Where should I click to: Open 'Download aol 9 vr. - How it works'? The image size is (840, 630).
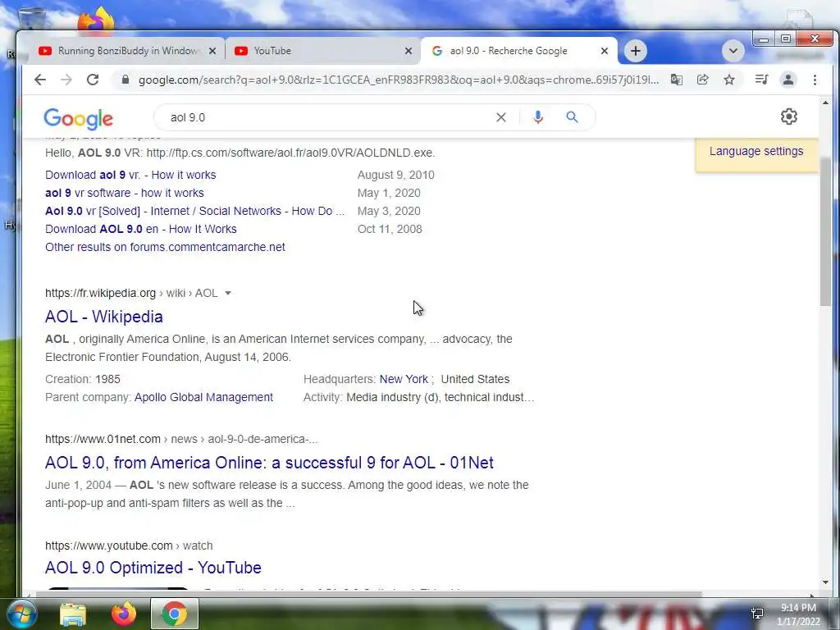click(x=130, y=175)
